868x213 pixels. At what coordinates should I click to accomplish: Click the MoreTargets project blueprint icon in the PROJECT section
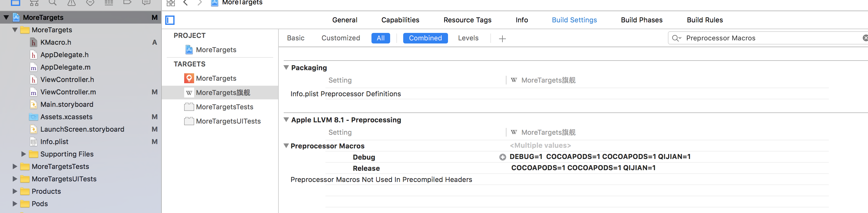click(189, 50)
